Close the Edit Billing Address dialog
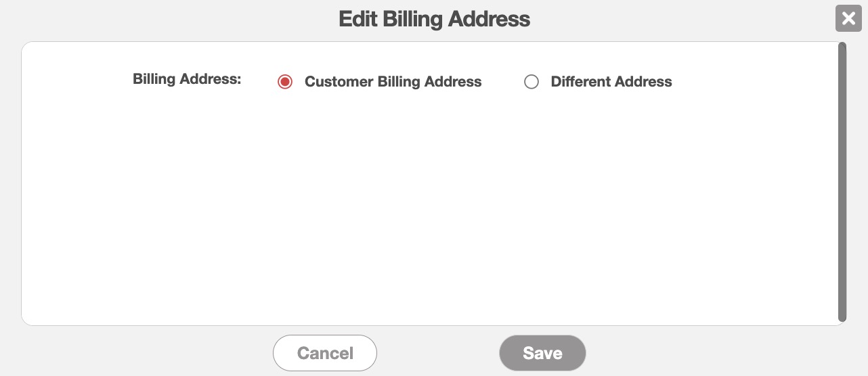 click(848, 18)
